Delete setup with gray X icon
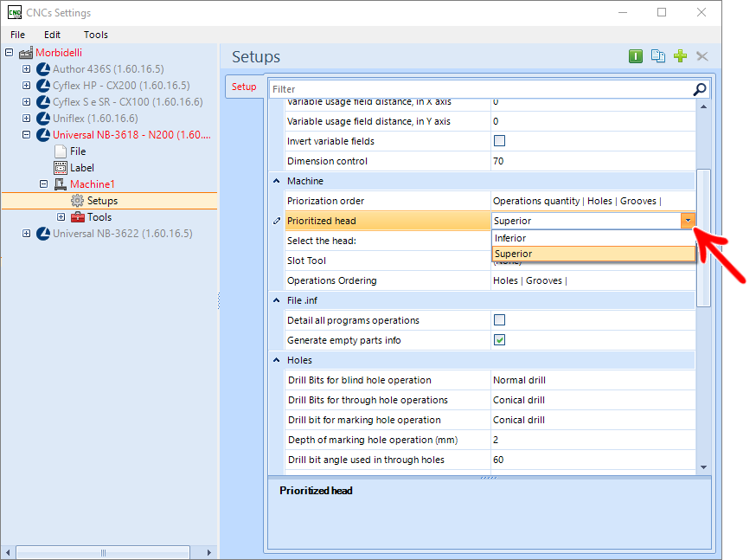Screen dimensions: 756x560 [x=702, y=56]
